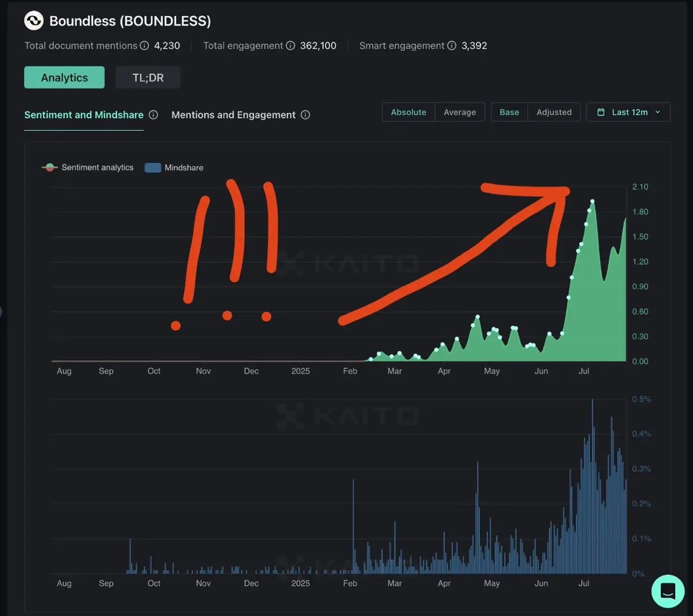Toggle Sentiment analytics legend series
This screenshot has width=693, height=616.
88,167
